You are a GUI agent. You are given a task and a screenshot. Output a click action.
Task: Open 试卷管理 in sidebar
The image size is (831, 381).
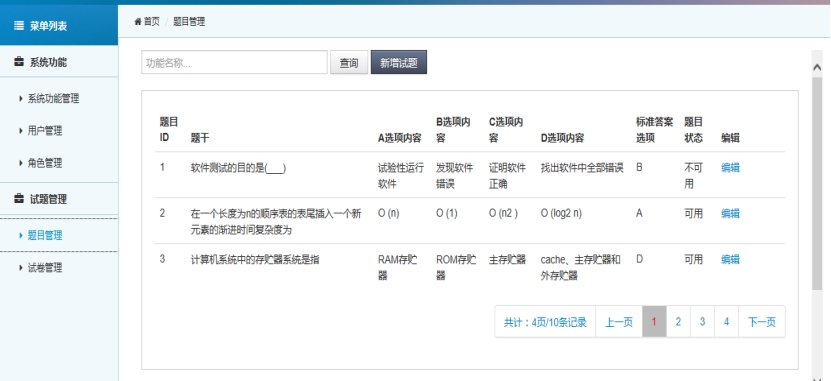tap(45, 268)
